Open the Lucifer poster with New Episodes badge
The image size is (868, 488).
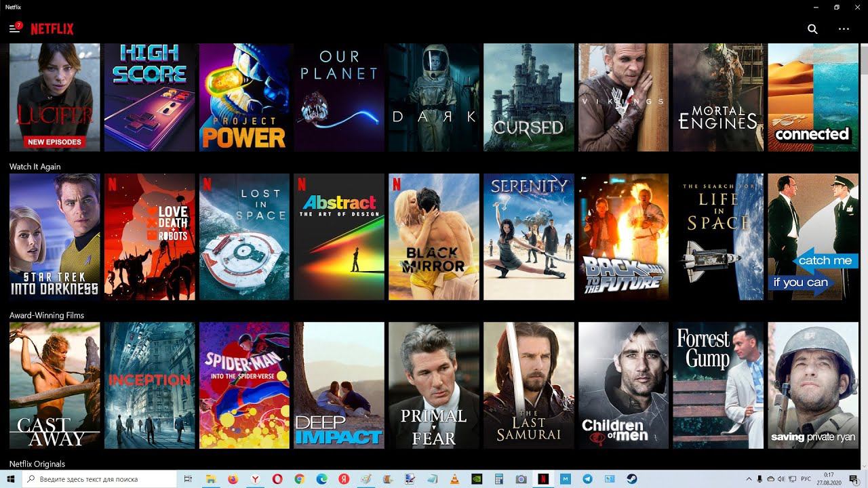[55, 98]
